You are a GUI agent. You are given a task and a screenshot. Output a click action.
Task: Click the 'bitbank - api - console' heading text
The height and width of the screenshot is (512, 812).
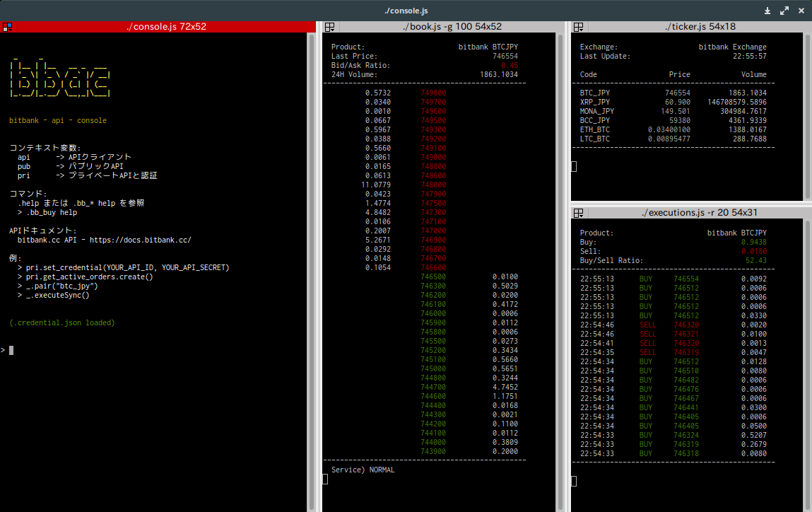coord(58,121)
